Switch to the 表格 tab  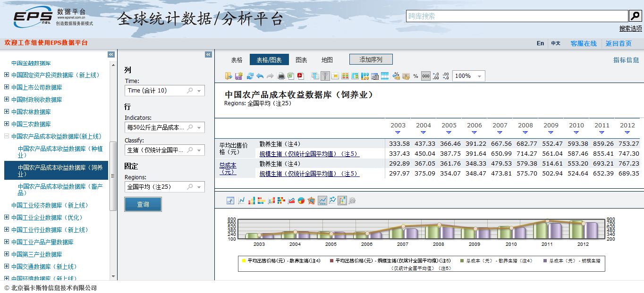[x=237, y=60]
